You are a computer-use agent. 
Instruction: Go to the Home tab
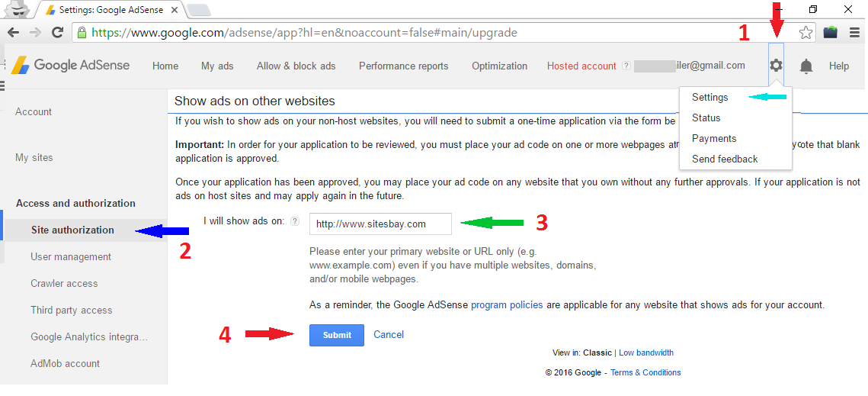tap(165, 66)
